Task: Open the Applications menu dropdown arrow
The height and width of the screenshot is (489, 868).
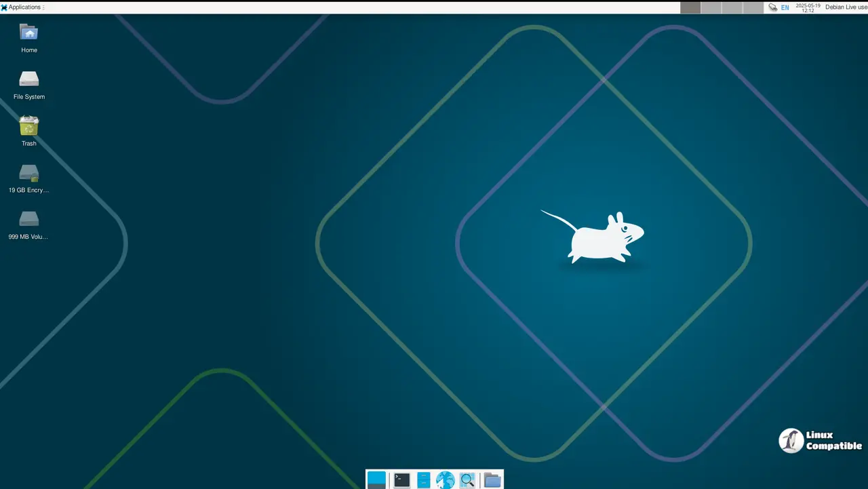Action: pyautogui.click(x=42, y=7)
